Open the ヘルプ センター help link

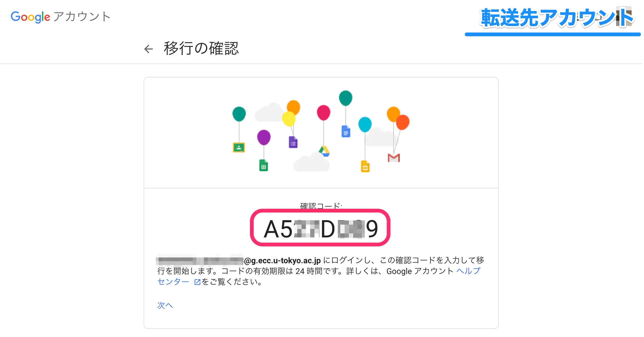tap(468, 271)
